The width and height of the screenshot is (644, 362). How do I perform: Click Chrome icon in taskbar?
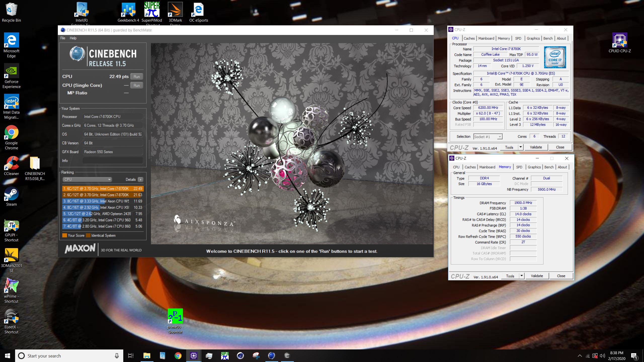point(178,356)
